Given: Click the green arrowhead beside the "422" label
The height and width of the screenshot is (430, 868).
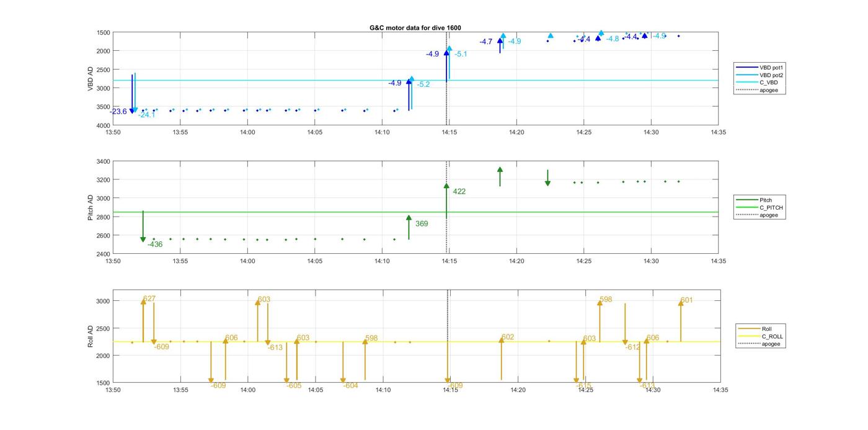Looking at the screenshot, I should click(446, 186).
